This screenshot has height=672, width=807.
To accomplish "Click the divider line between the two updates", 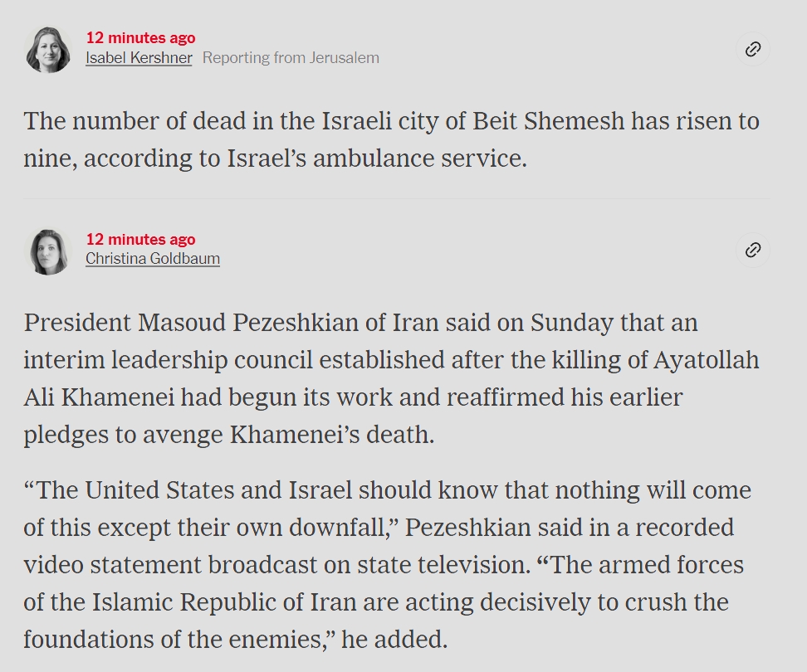I will pos(396,198).
